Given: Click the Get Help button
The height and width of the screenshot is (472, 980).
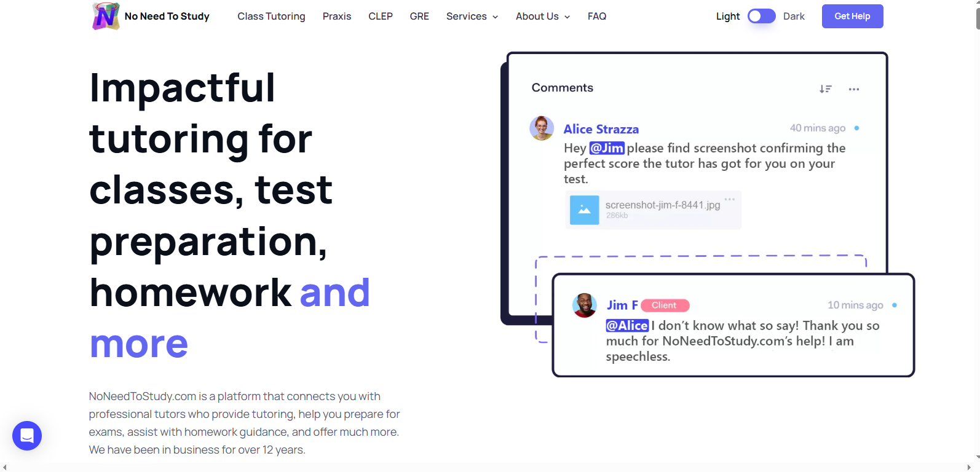Looking at the screenshot, I should tap(852, 16).
